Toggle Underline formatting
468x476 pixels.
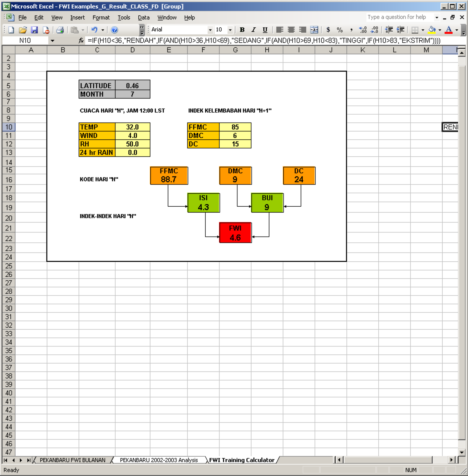265,30
